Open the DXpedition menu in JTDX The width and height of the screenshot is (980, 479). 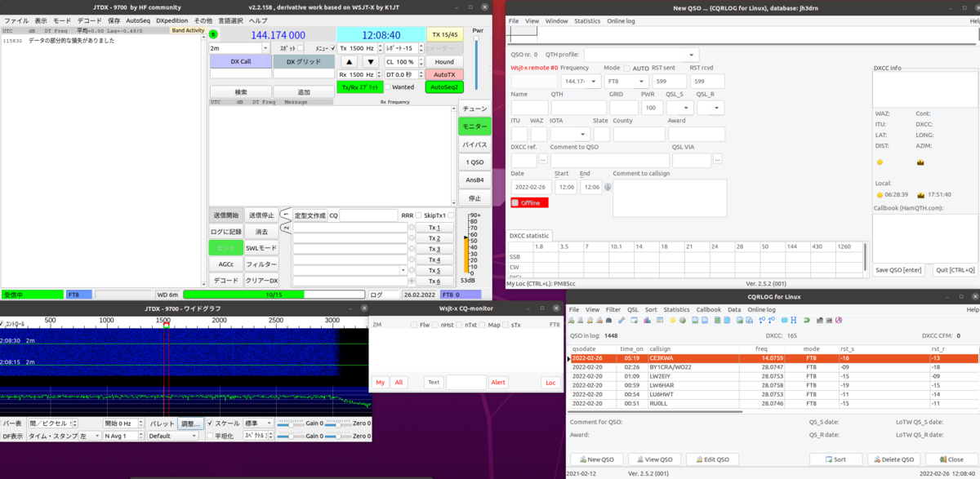tap(171, 20)
